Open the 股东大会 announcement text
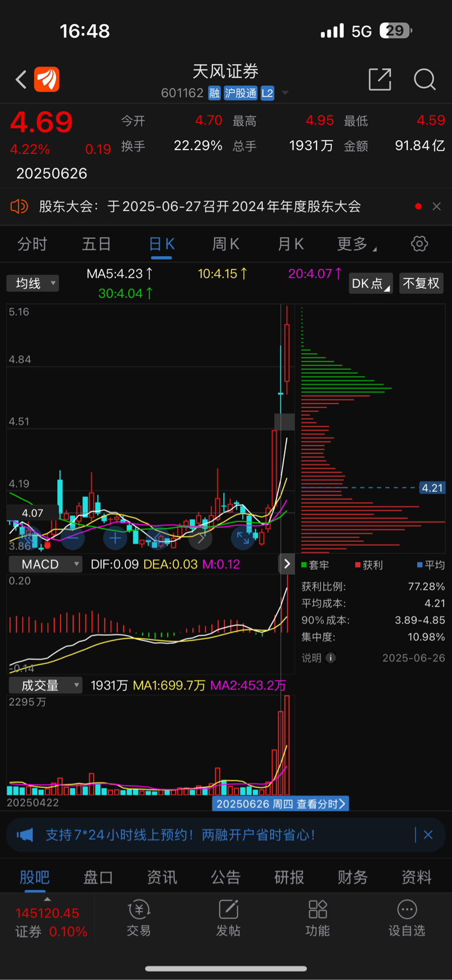 [200, 207]
